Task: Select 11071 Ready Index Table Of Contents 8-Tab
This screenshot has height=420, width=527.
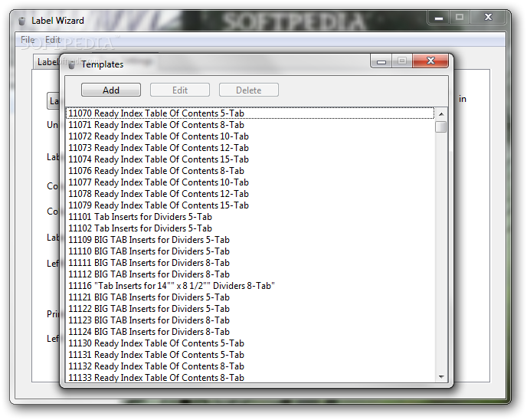Action: pos(250,125)
